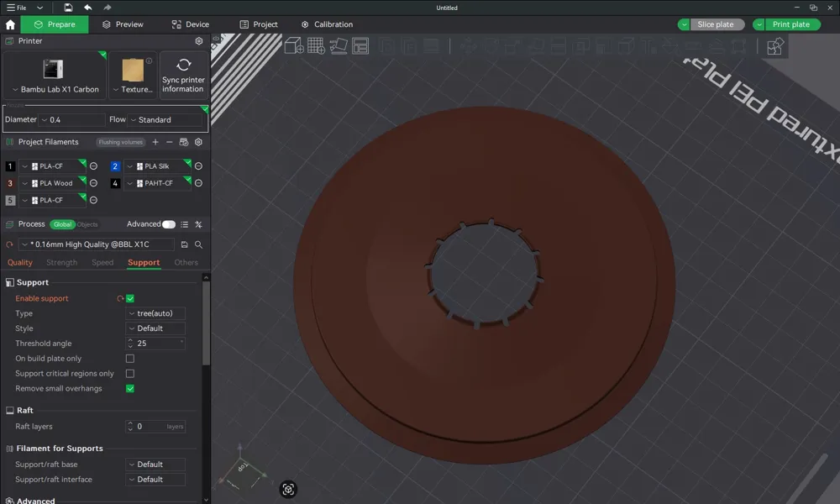Open filament 3 PLA Wood dropdown

tap(52, 183)
